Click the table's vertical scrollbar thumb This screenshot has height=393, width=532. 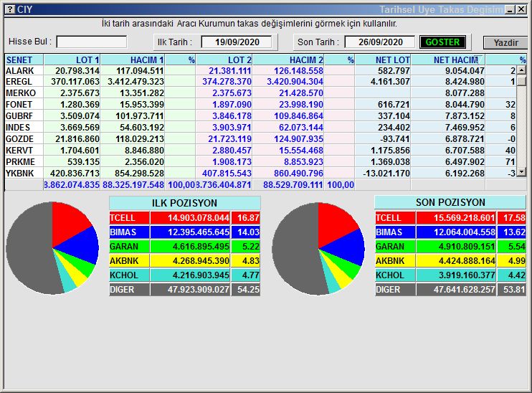tap(521, 81)
